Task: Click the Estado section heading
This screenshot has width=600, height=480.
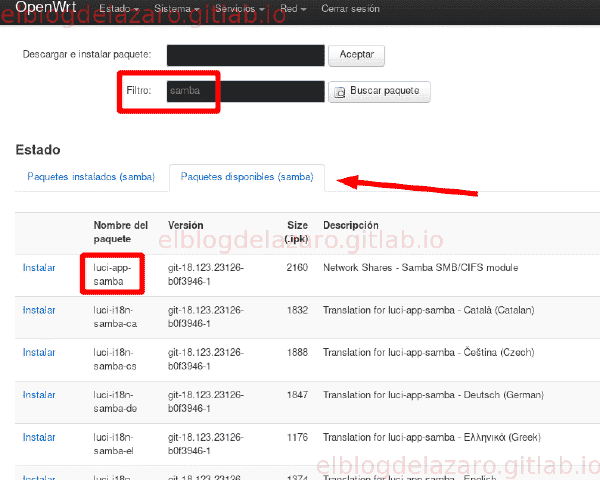Action: click(38, 150)
